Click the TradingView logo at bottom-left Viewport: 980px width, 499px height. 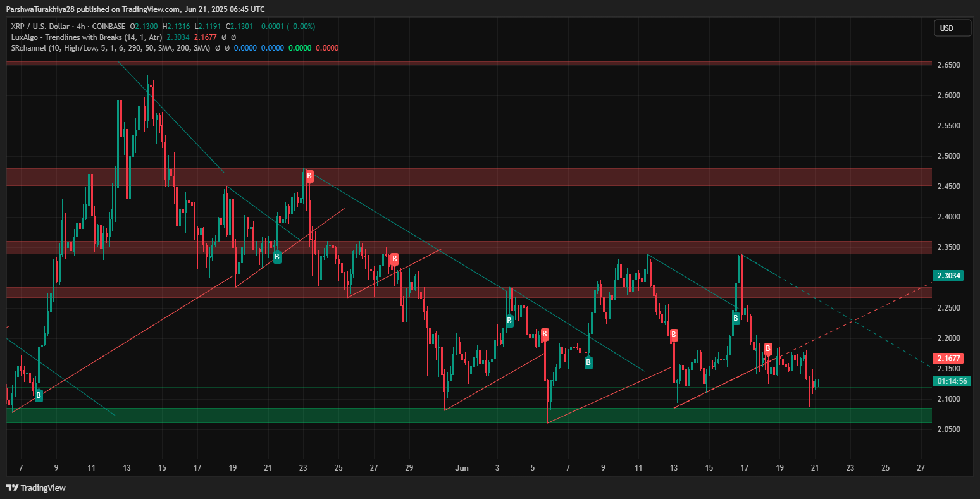[36, 488]
